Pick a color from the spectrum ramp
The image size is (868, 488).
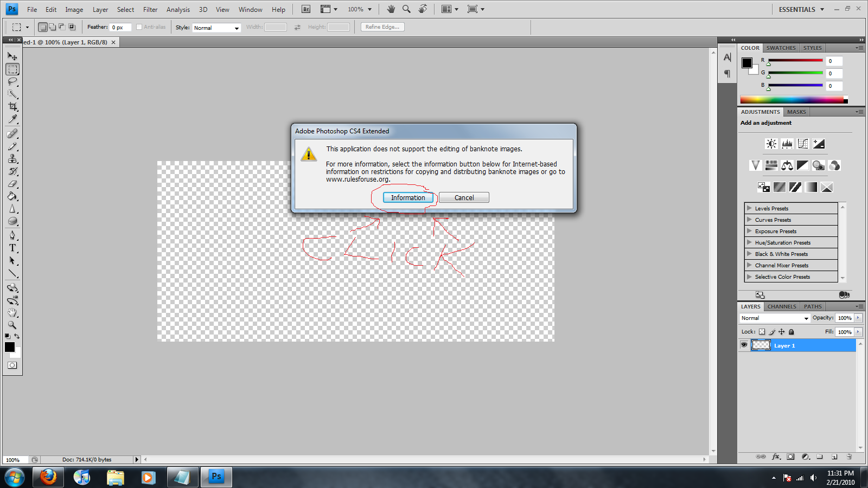(x=792, y=100)
